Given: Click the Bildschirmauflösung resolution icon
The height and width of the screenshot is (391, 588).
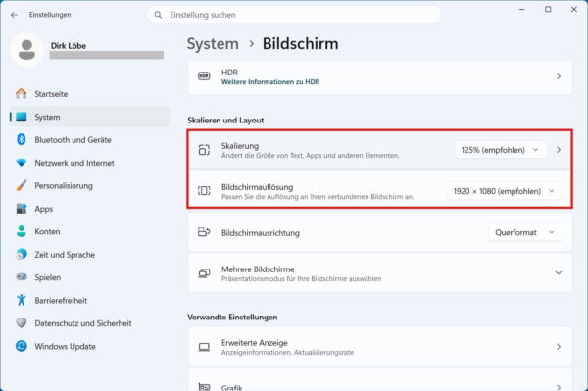Looking at the screenshot, I should tap(204, 191).
